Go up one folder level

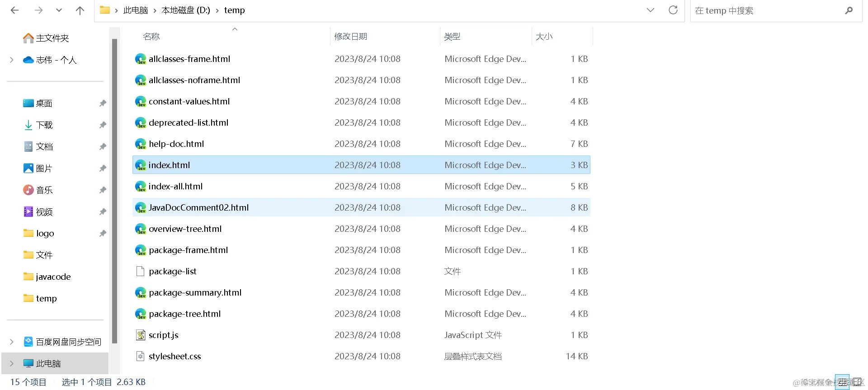click(80, 10)
